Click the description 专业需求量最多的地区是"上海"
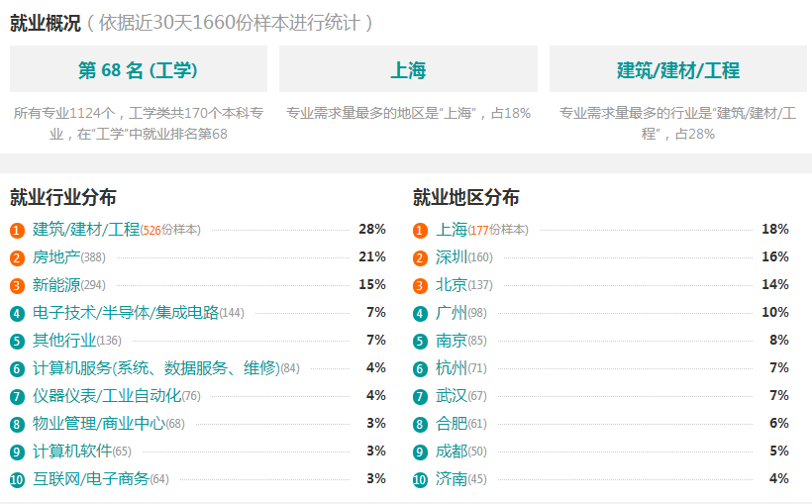Screen dimensions: 812x504 coord(408,113)
